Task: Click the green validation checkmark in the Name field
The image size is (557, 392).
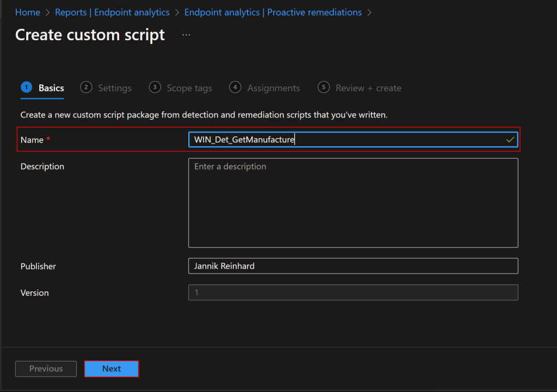Action: 510,140
